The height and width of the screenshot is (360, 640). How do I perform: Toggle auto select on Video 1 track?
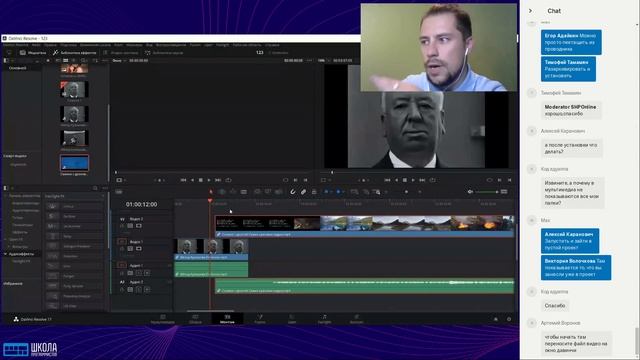coord(130,249)
